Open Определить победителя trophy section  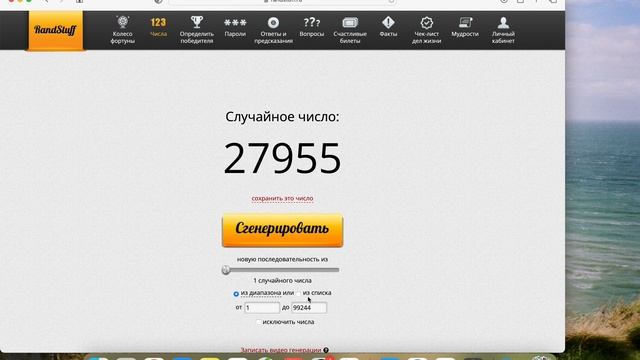click(x=197, y=29)
